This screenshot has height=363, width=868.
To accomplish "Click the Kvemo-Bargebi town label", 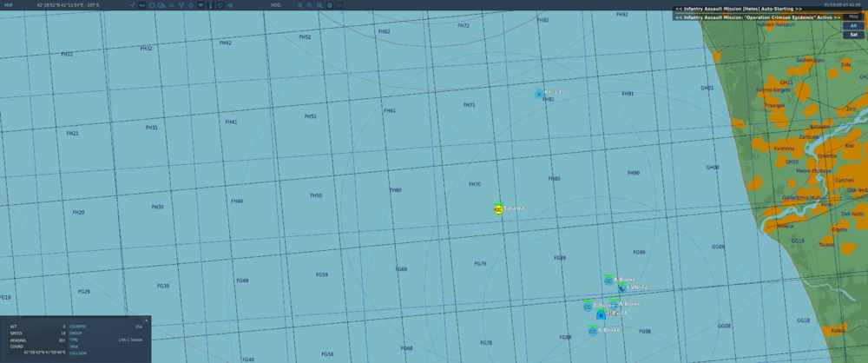I will point(773,89).
